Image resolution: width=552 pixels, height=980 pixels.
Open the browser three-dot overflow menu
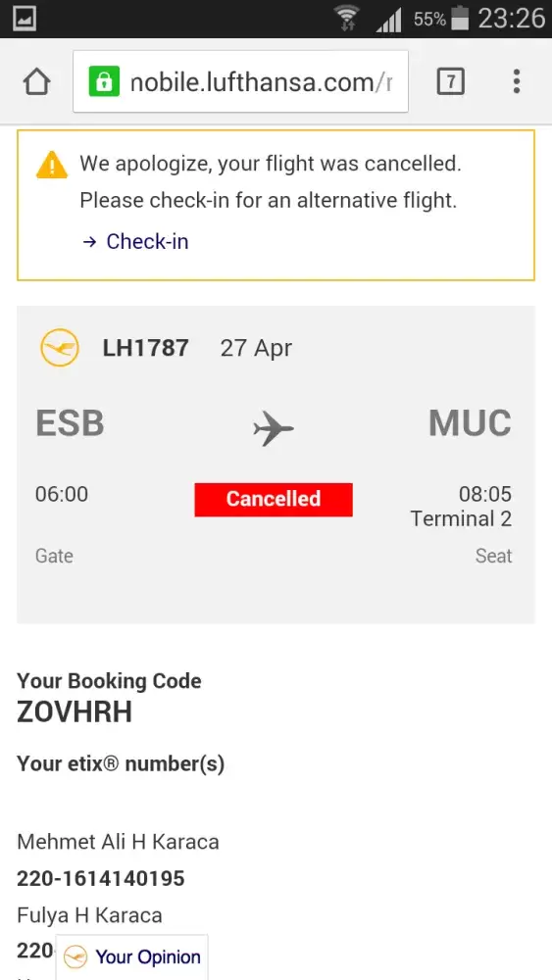(517, 81)
